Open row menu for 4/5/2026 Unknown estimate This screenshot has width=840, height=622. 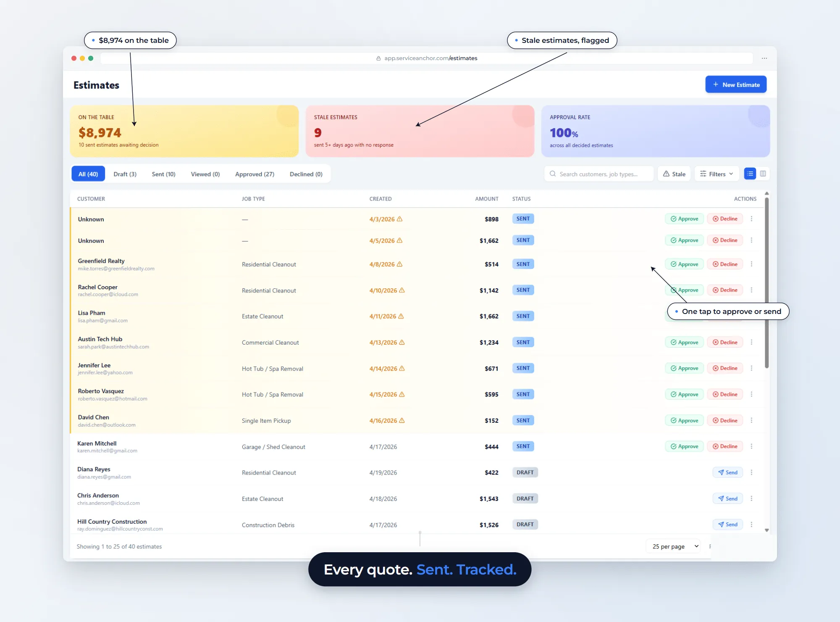coord(751,240)
